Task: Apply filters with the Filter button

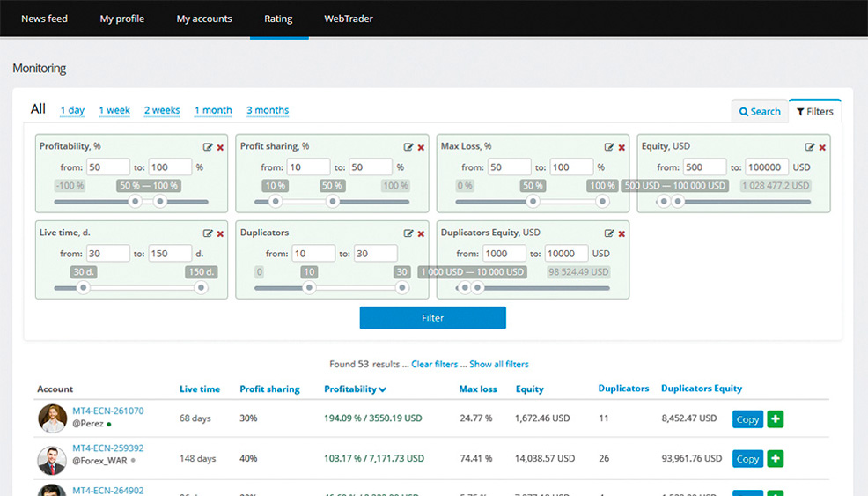Action: click(x=432, y=317)
